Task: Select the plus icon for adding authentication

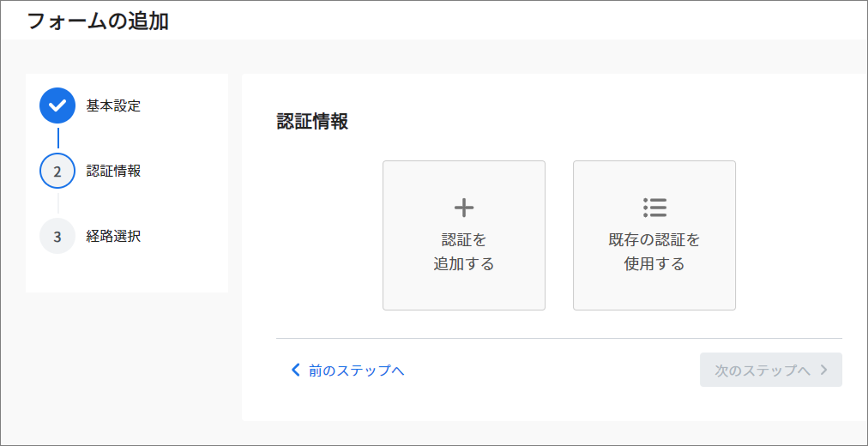Action: [x=464, y=208]
